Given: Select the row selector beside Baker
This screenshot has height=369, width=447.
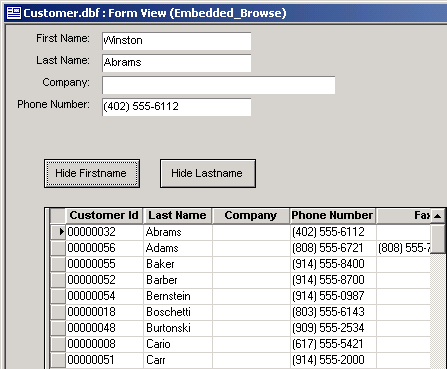Looking at the screenshot, I should coord(58,264).
